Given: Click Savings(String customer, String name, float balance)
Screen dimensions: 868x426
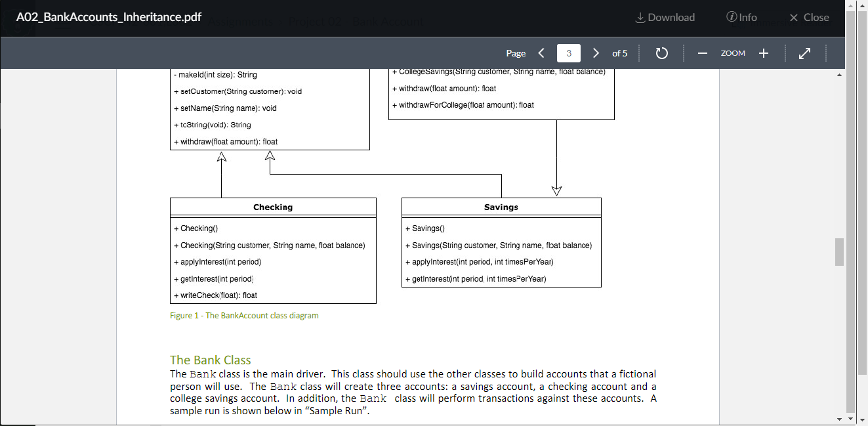Looking at the screenshot, I should coord(498,245).
